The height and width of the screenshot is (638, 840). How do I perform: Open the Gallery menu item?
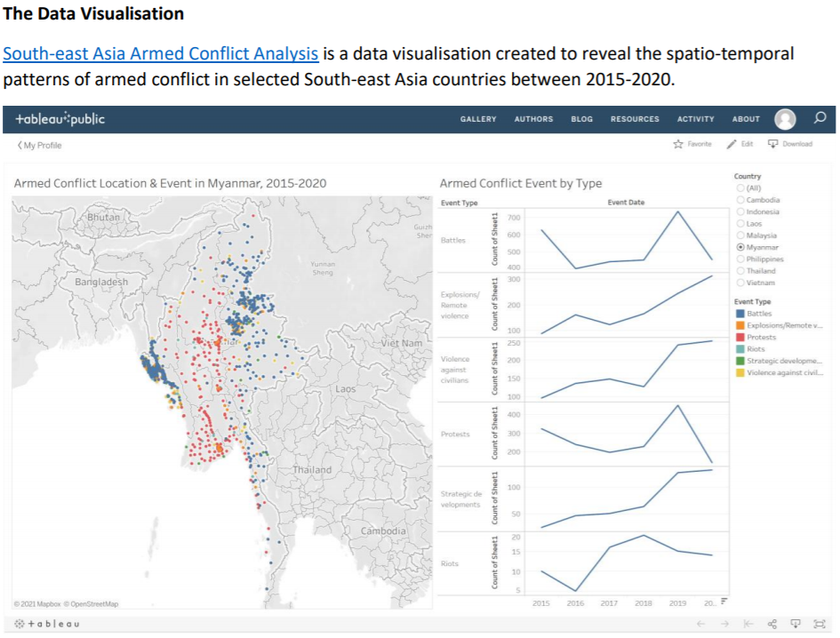[478, 119]
